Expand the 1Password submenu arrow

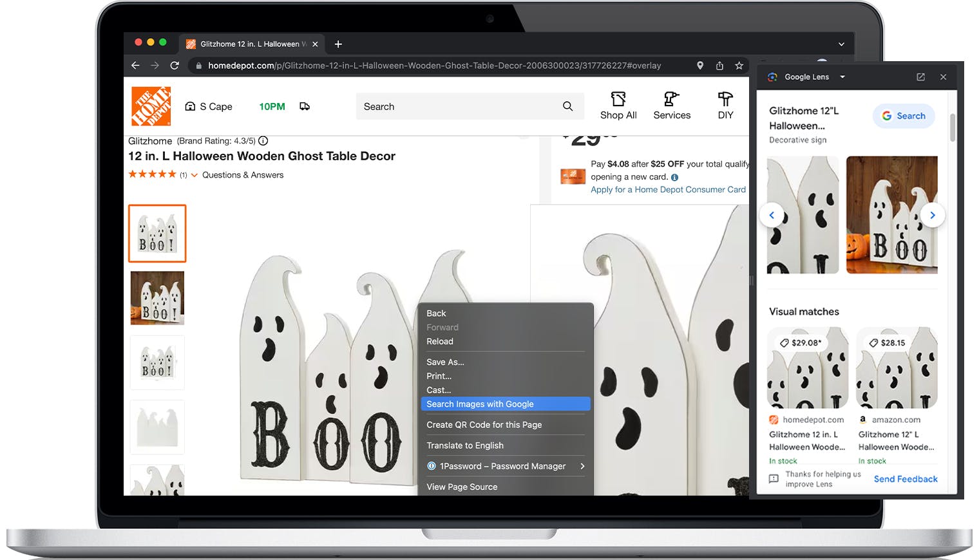[x=582, y=466]
